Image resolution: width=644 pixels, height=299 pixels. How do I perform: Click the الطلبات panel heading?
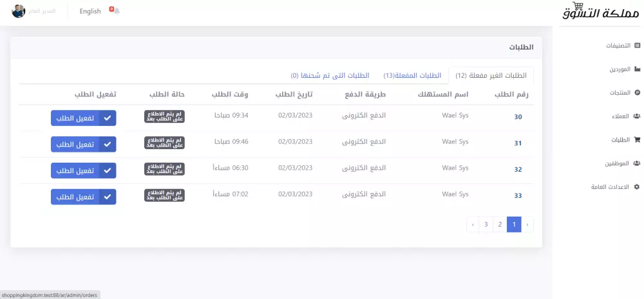(521, 48)
